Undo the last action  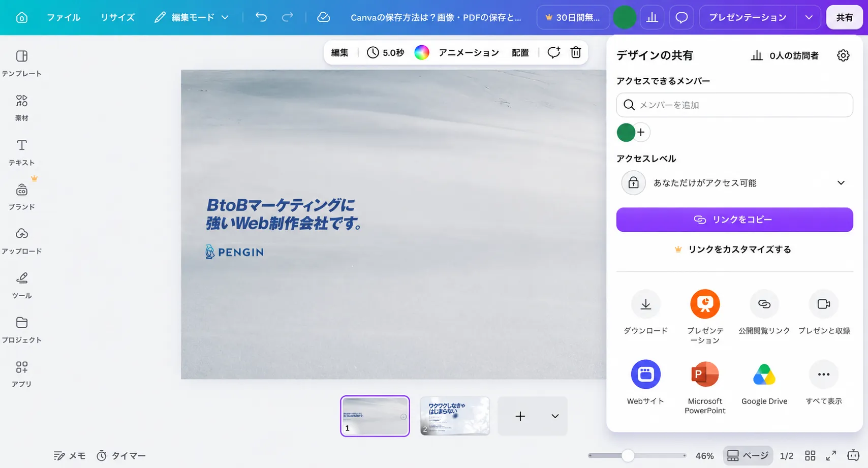[x=261, y=17]
